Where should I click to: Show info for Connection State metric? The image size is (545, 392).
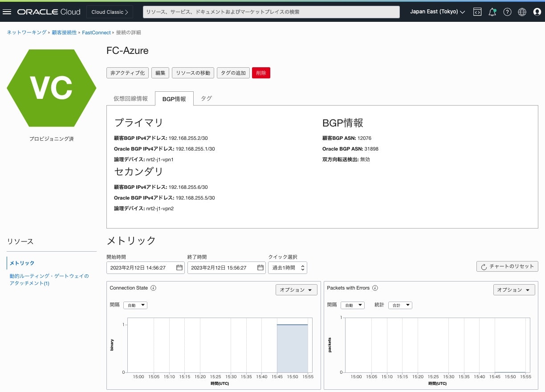click(x=153, y=288)
